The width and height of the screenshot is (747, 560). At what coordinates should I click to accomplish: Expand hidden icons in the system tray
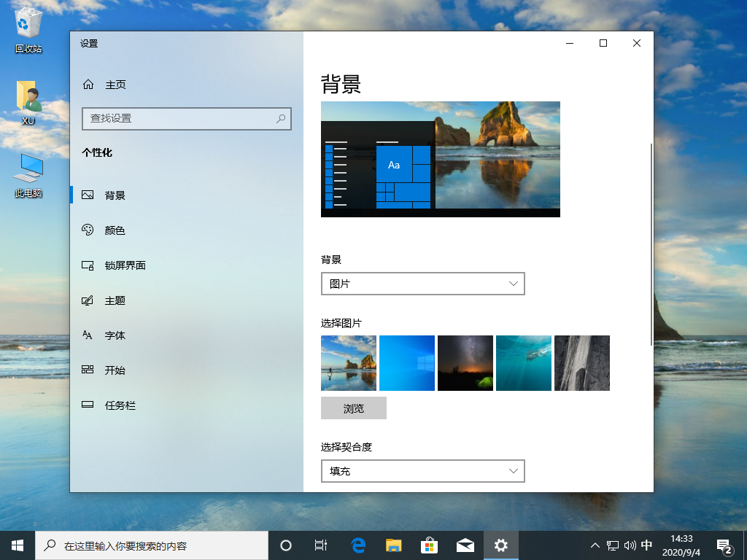[x=595, y=545]
